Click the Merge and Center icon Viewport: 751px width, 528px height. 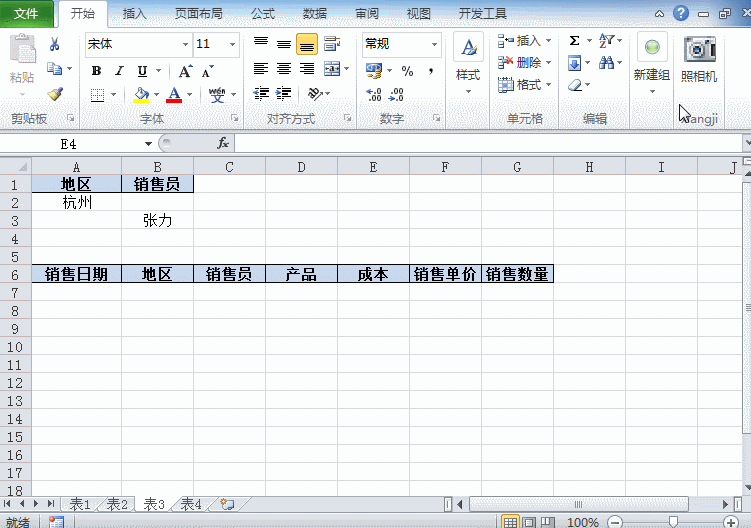(x=332, y=69)
